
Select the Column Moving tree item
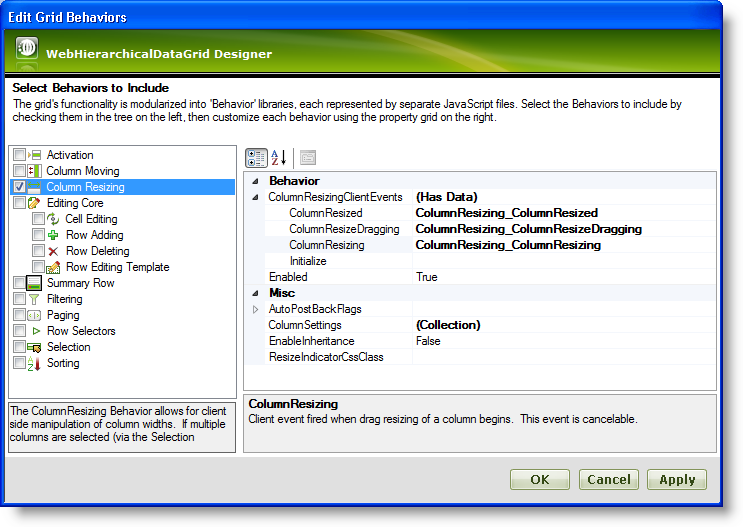point(83,171)
